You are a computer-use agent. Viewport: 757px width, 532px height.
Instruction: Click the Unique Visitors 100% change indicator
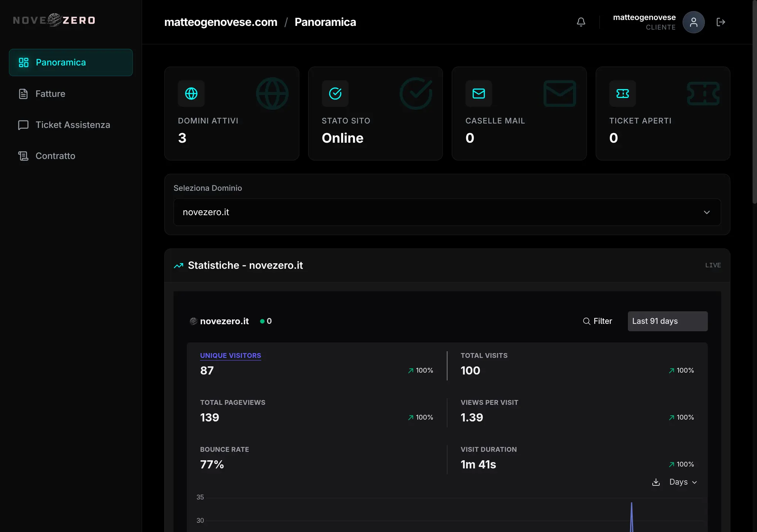pos(420,370)
